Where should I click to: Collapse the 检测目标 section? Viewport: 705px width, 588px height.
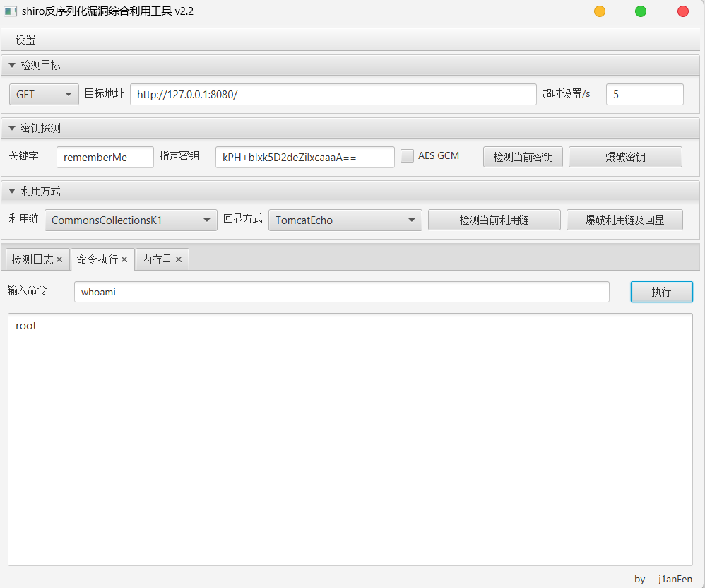point(12,65)
